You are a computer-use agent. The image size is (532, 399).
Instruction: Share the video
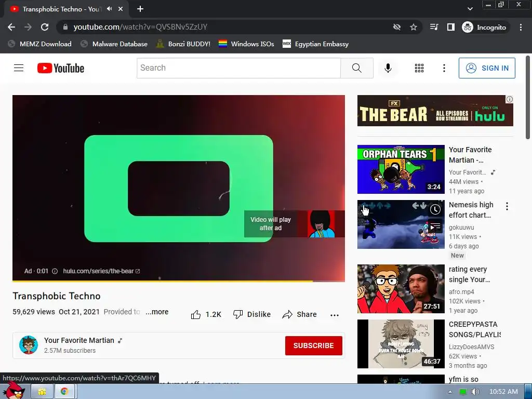(x=299, y=314)
